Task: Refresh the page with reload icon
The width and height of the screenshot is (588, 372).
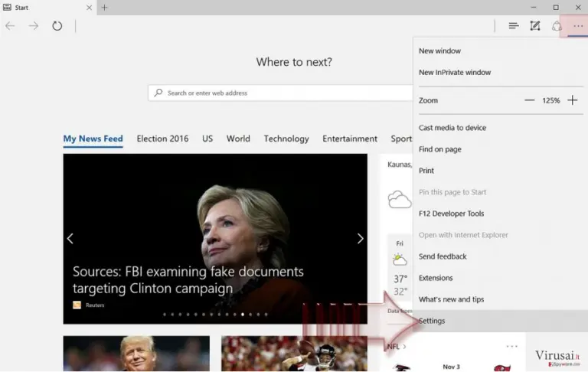Action: click(x=57, y=26)
